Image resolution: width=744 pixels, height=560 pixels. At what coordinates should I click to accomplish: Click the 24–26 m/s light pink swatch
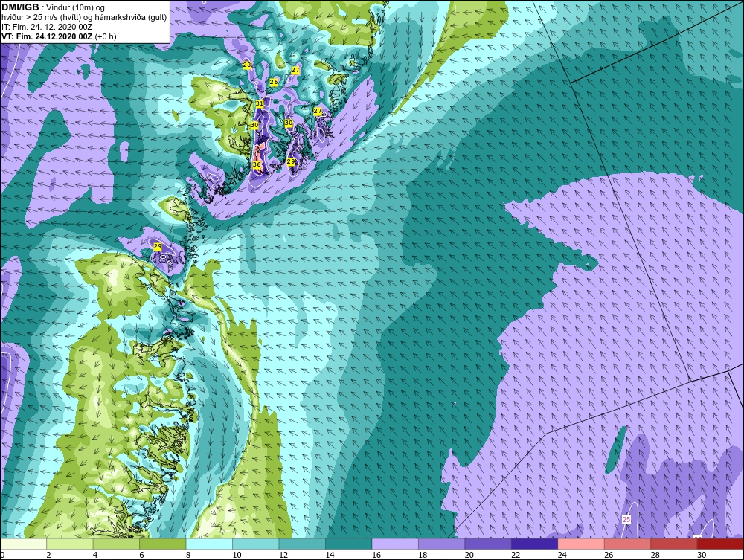[x=581, y=544]
